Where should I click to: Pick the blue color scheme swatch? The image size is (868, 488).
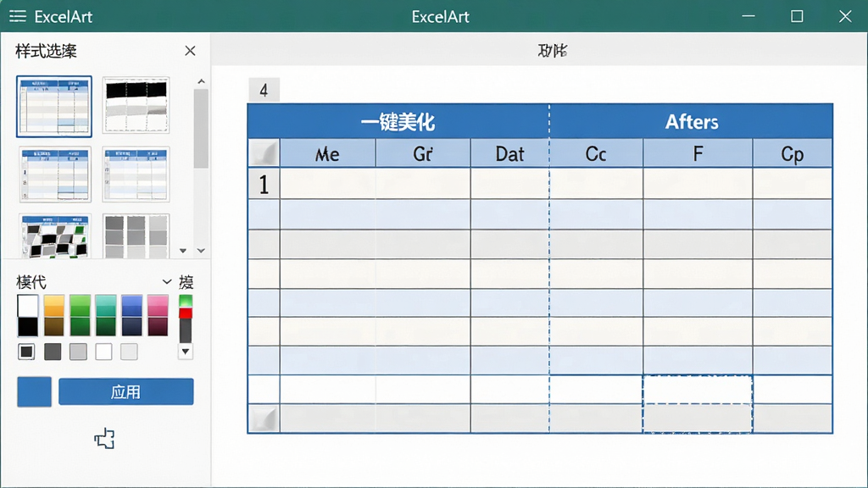(131, 315)
